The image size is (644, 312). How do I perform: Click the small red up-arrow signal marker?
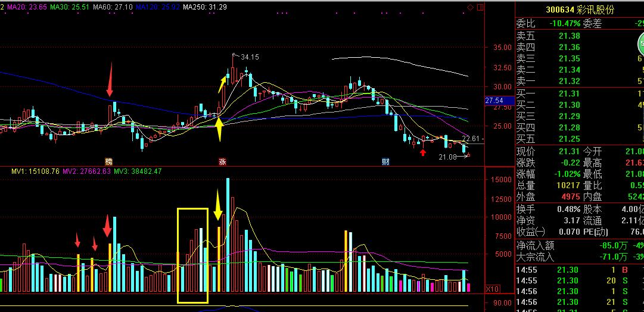coord(422,153)
